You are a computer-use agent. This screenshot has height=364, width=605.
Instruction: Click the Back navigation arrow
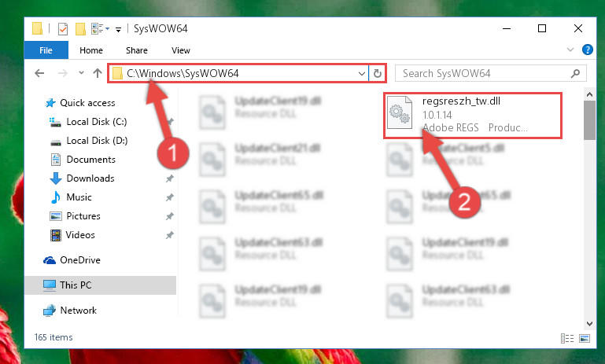(x=39, y=73)
